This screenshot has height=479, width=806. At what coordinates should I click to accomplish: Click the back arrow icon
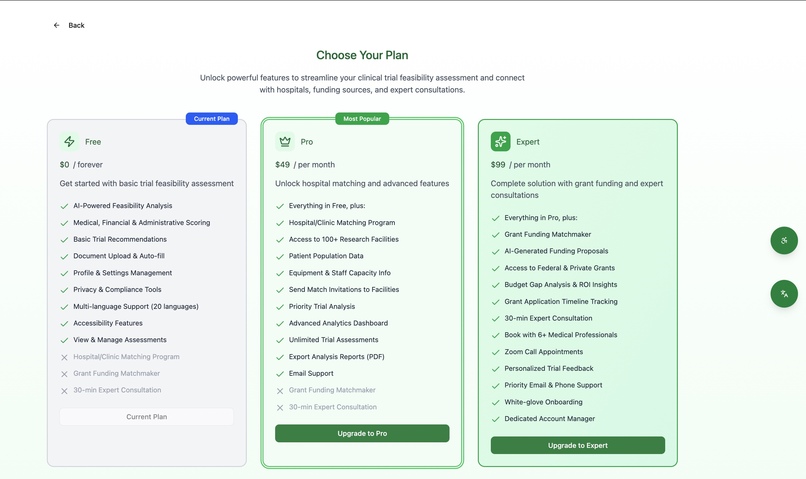[57, 25]
